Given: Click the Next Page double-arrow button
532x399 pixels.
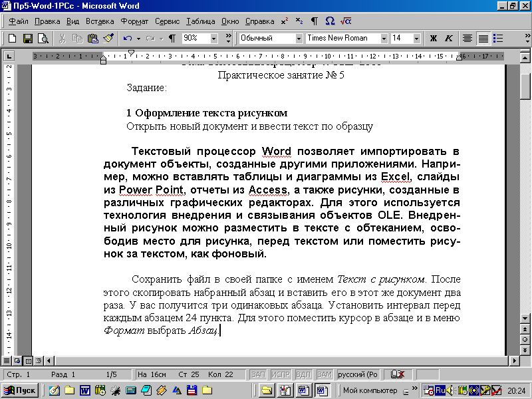Looking at the screenshot, I should (x=525, y=350).
